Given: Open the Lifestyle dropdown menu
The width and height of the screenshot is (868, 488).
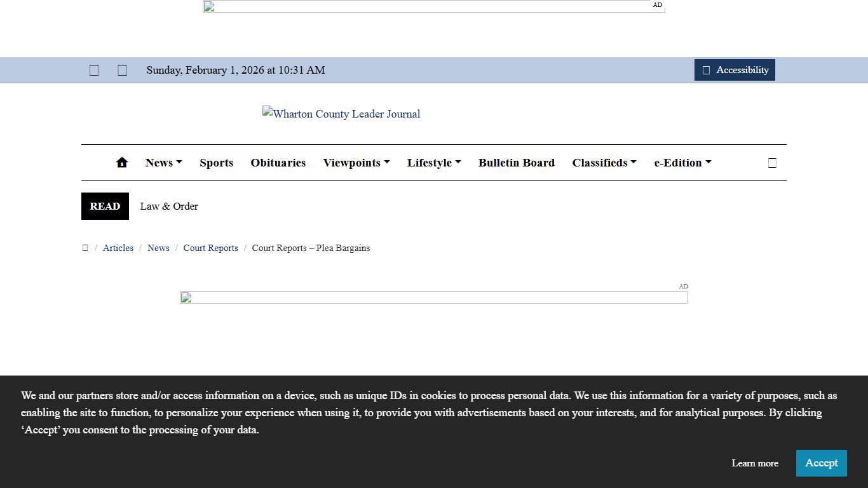Looking at the screenshot, I should (434, 163).
